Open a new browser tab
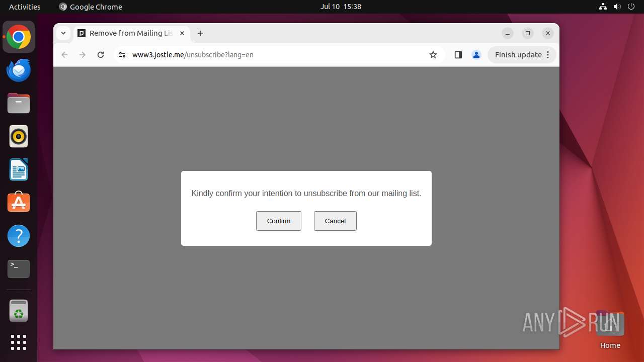The width and height of the screenshot is (644, 362). (200, 33)
